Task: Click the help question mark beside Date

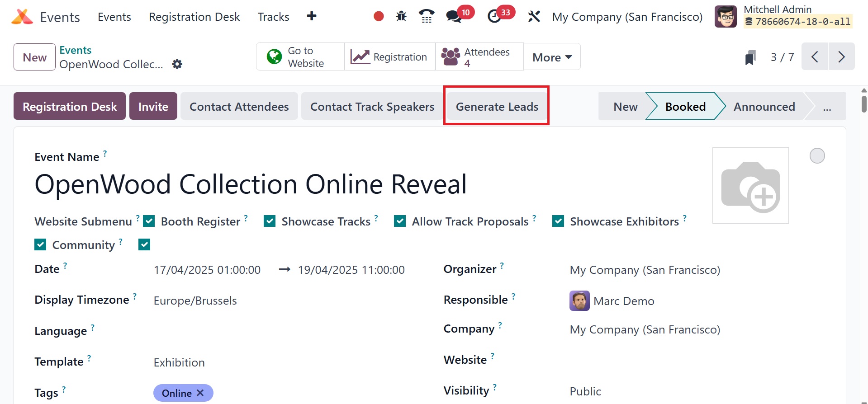Action: (x=65, y=266)
